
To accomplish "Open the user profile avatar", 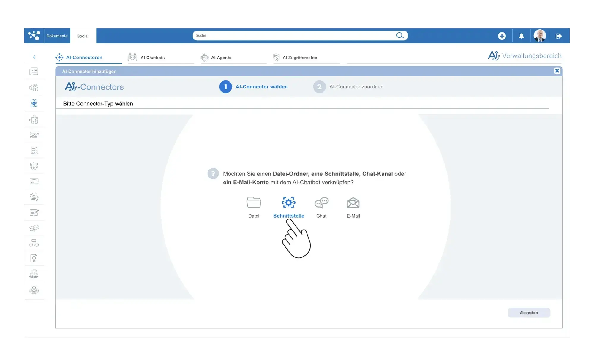I will (540, 36).
